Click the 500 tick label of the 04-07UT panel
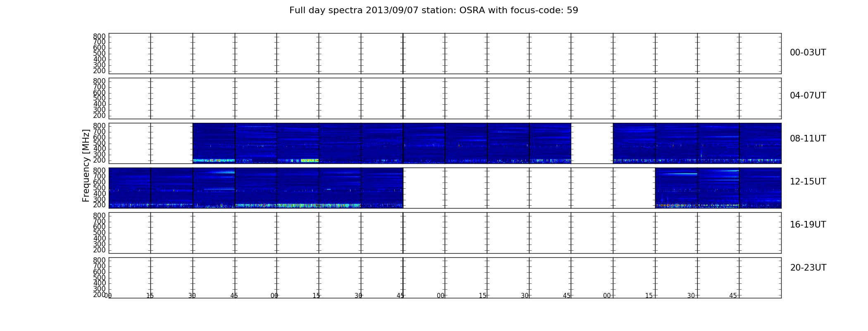 coord(99,98)
